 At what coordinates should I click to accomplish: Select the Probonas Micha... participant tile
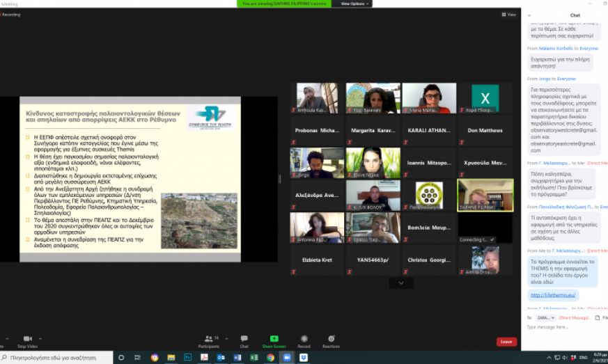click(x=317, y=130)
